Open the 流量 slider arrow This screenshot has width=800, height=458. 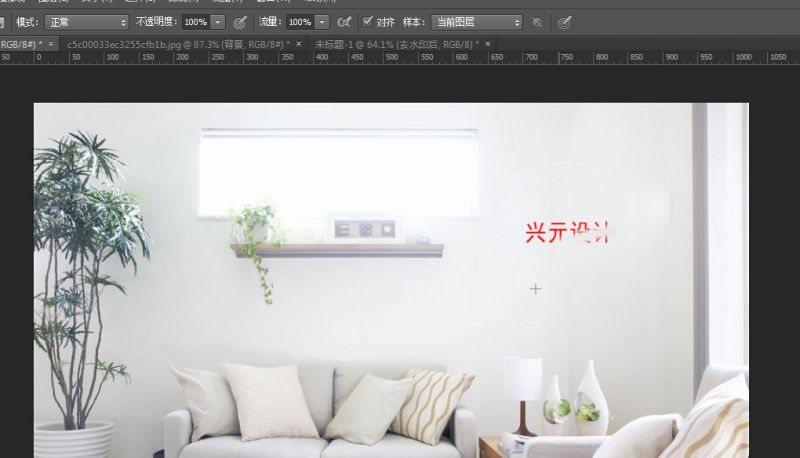[x=322, y=22]
